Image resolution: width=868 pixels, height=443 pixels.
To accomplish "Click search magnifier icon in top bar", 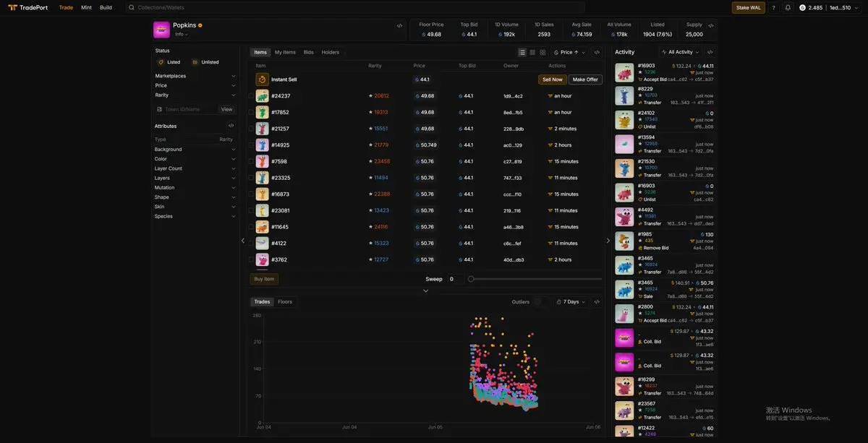I will click(132, 7).
